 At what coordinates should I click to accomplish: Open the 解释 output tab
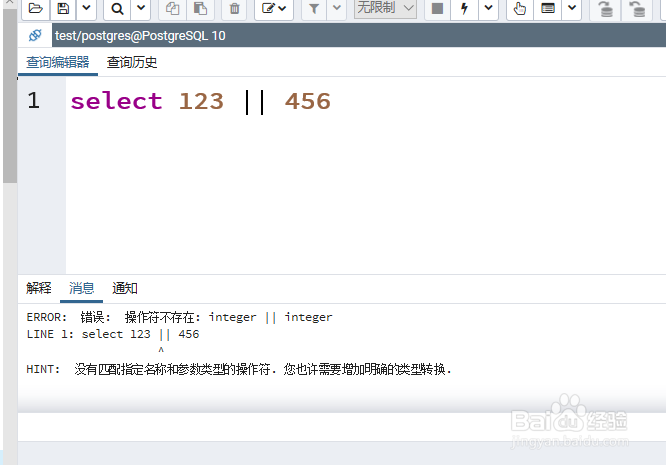pos(39,288)
